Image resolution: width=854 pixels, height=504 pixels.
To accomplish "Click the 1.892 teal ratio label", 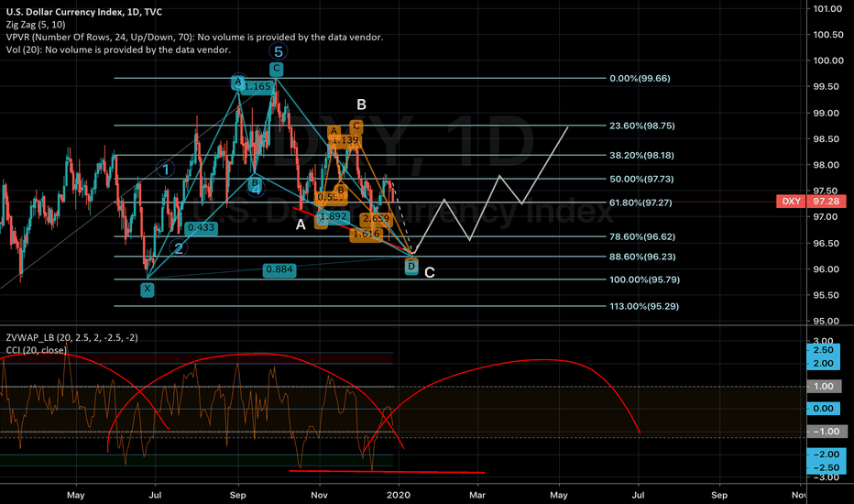I will click(334, 217).
